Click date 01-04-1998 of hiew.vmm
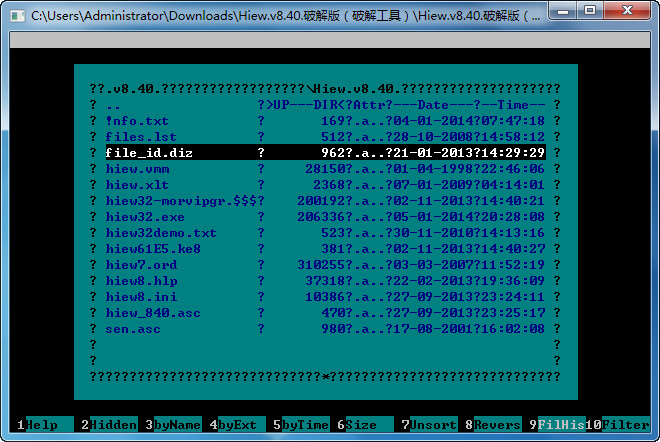 click(x=433, y=169)
